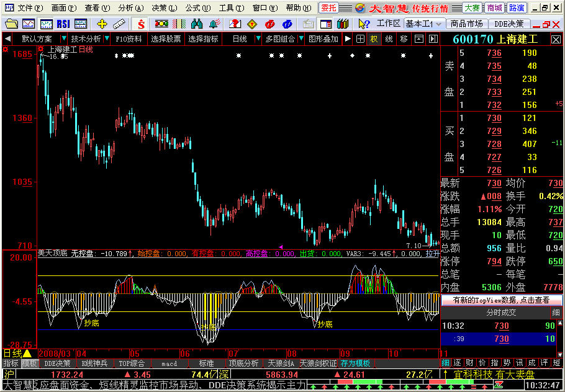
Task: Open the 画面(P) menu
Action: tap(64, 7)
